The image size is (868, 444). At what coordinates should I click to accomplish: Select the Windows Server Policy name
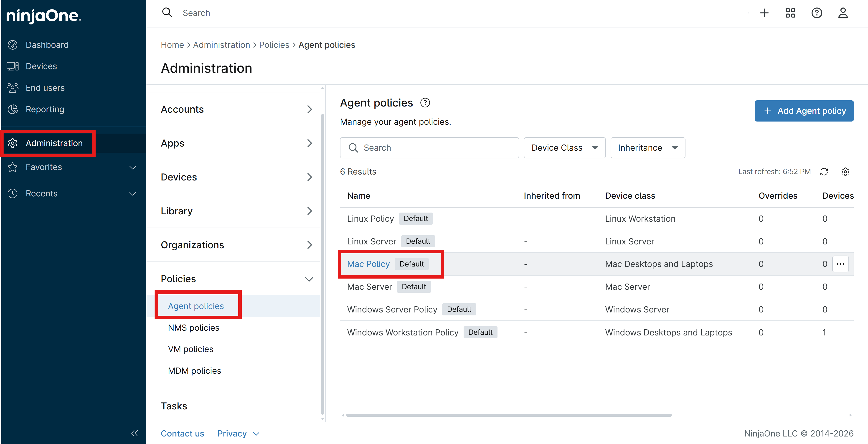pos(392,310)
